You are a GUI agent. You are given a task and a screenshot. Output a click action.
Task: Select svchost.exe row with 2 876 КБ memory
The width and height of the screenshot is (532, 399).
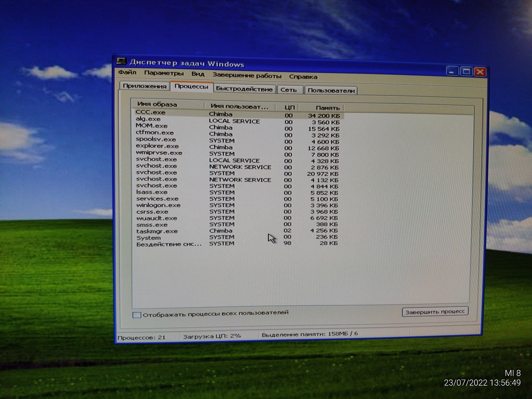click(238, 166)
